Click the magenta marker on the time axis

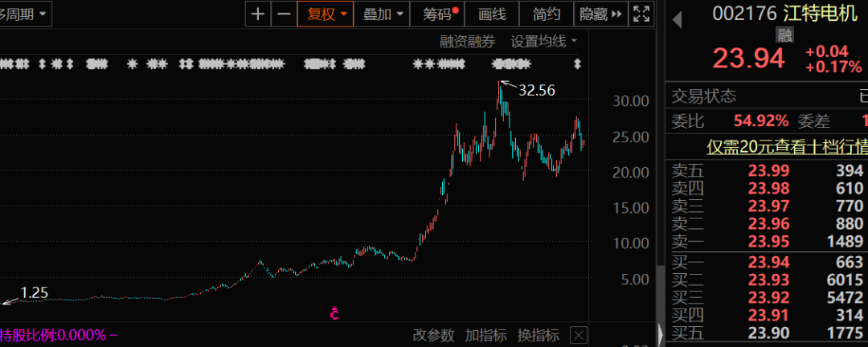point(334,314)
